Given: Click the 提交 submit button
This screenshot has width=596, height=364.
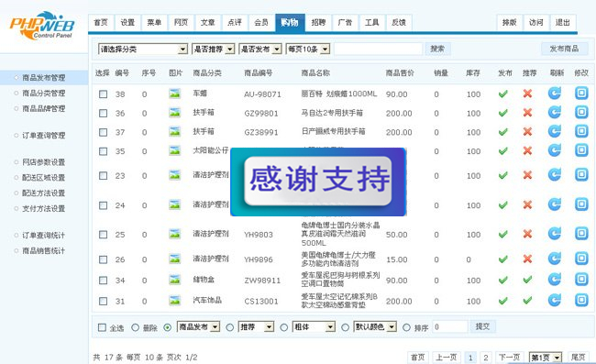Looking at the screenshot, I should coord(482,326).
